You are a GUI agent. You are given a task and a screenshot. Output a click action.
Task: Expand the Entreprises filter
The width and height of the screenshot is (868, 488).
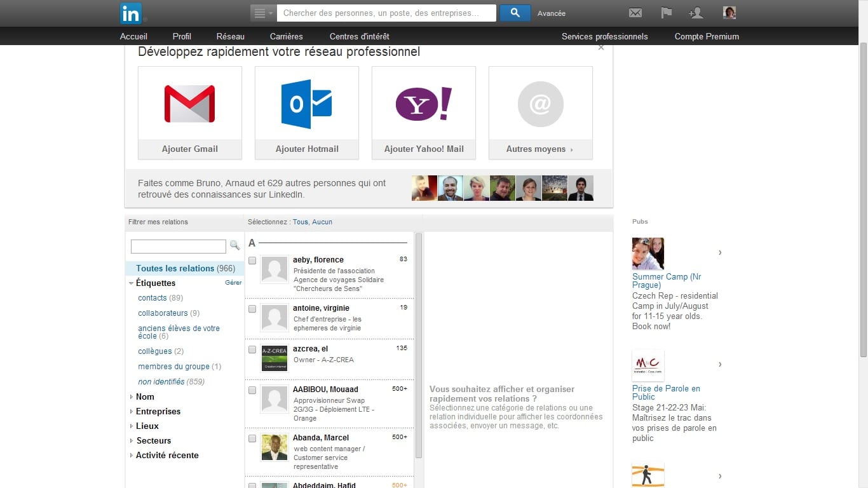131,412
